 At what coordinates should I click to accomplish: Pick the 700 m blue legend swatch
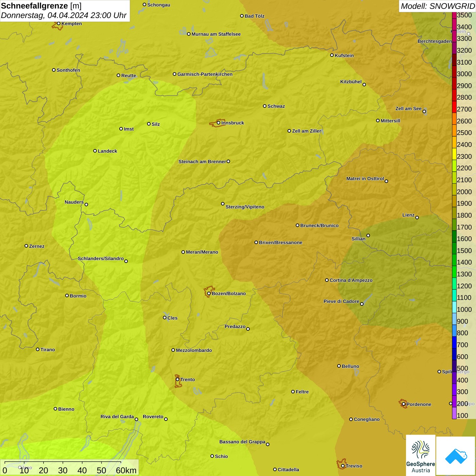coord(454,342)
